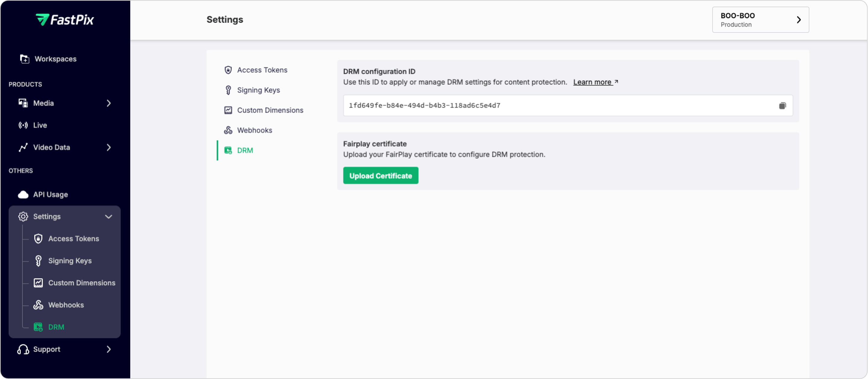
Task: Switch to Webhooks settings tab
Action: 255,130
